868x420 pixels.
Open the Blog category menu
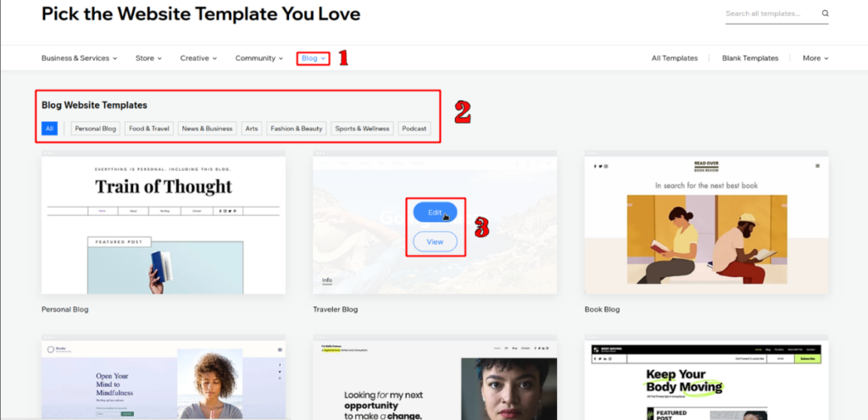click(313, 58)
